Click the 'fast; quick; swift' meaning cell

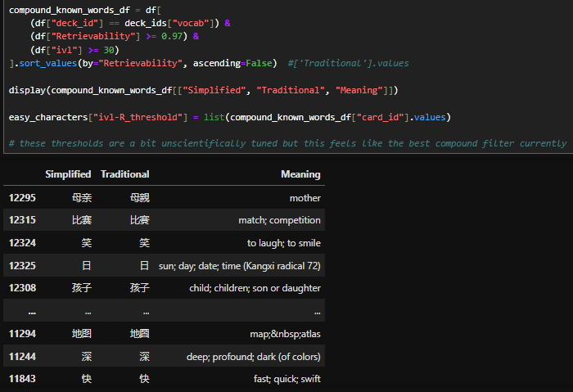(286, 379)
